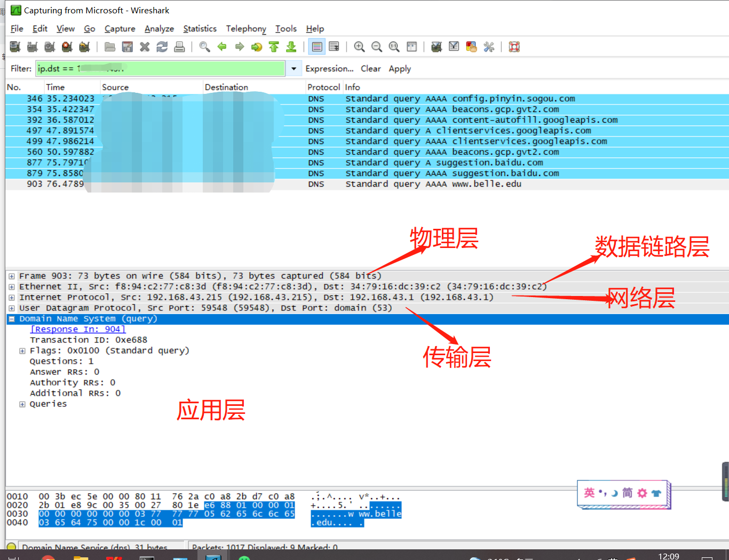Screen dimensions: 729x560
Task: Go to packet with specific number
Action: pos(257,47)
